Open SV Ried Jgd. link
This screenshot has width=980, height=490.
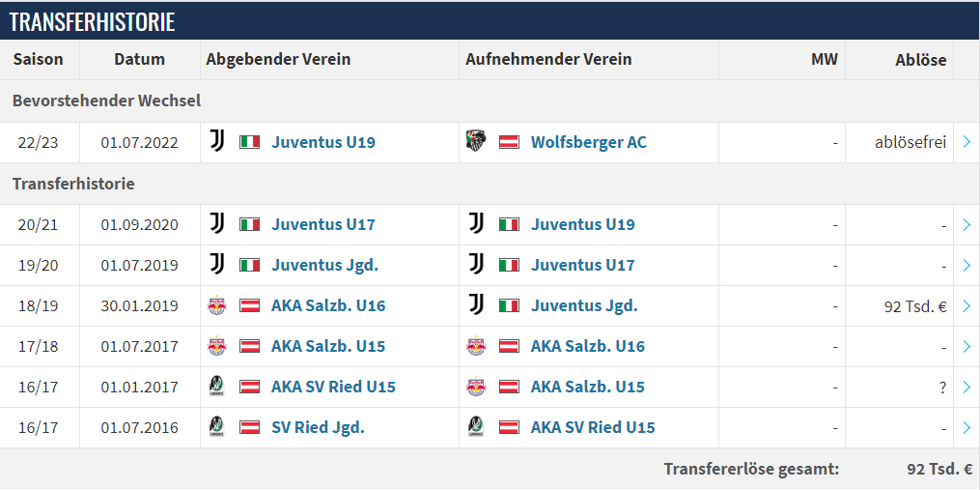318,427
